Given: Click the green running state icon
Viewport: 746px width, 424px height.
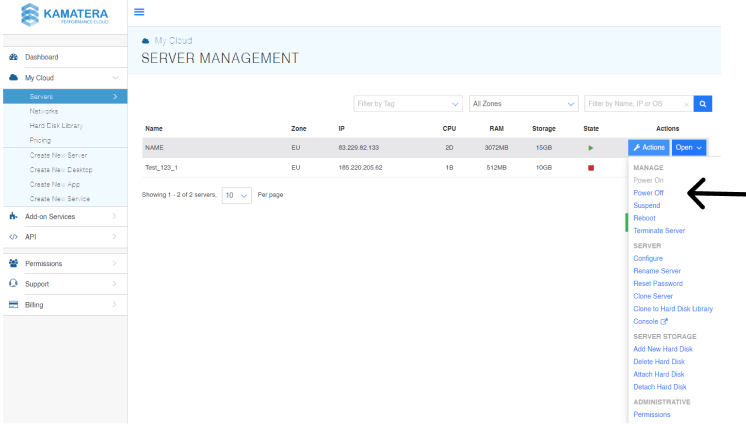Looking at the screenshot, I should pos(591,148).
